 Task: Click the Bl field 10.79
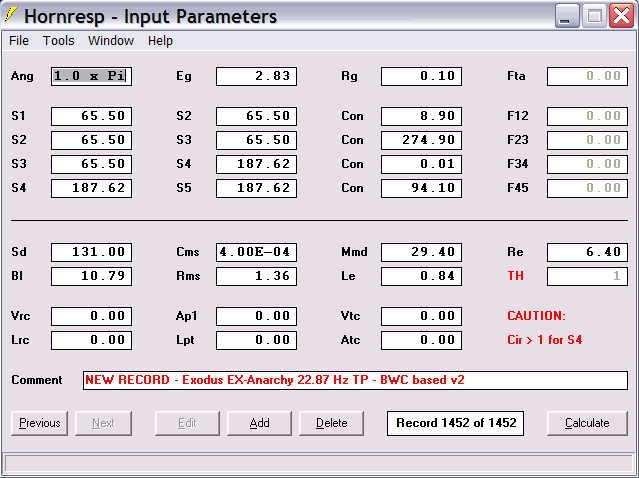(91, 276)
